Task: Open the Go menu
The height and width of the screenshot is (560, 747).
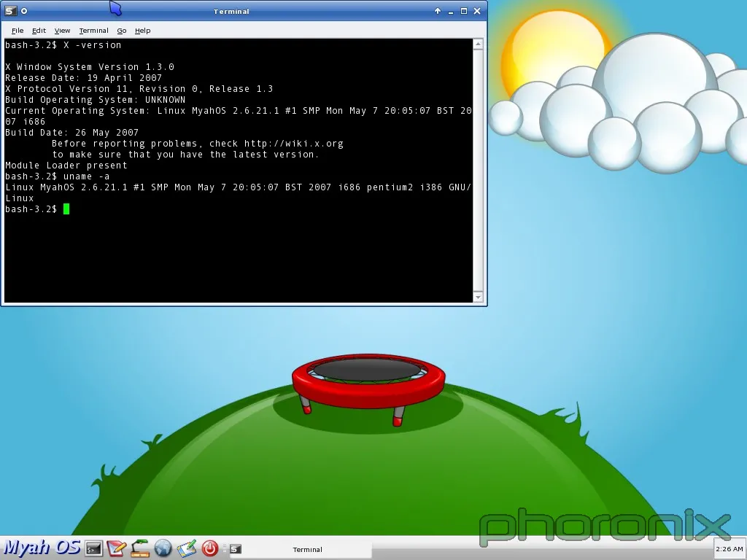Action: 122,31
